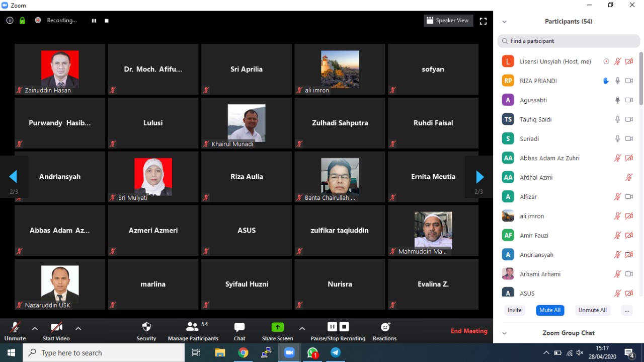Collapse the Participants panel chevron
This screenshot has height=362, width=644.
(x=504, y=22)
